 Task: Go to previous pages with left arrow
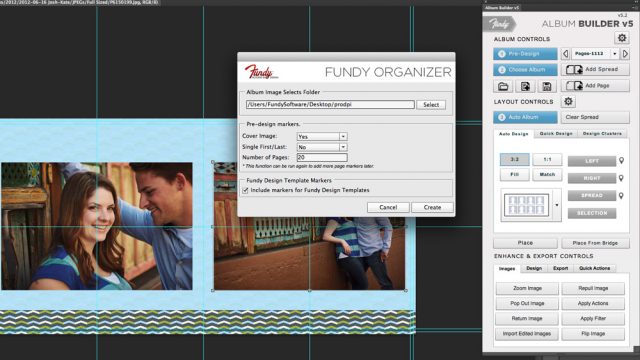tap(565, 53)
